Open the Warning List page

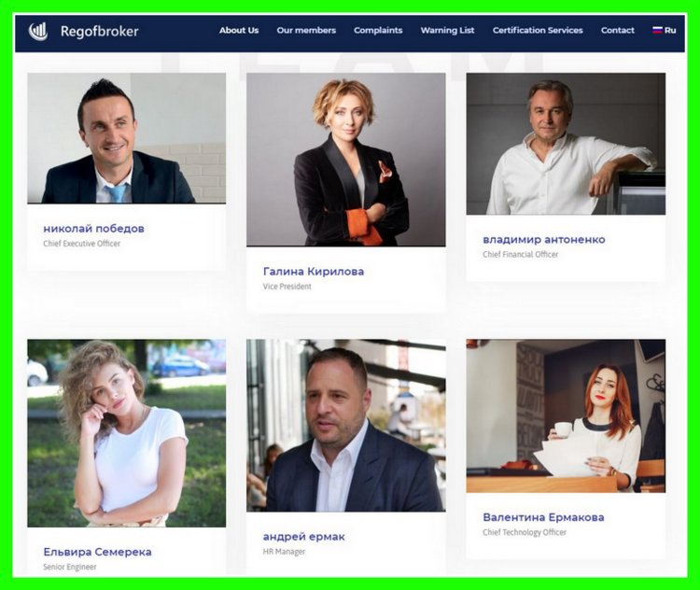point(447,31)
